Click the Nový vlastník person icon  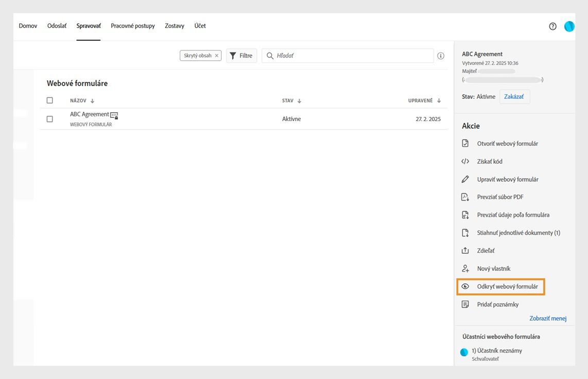pos(465,268)
